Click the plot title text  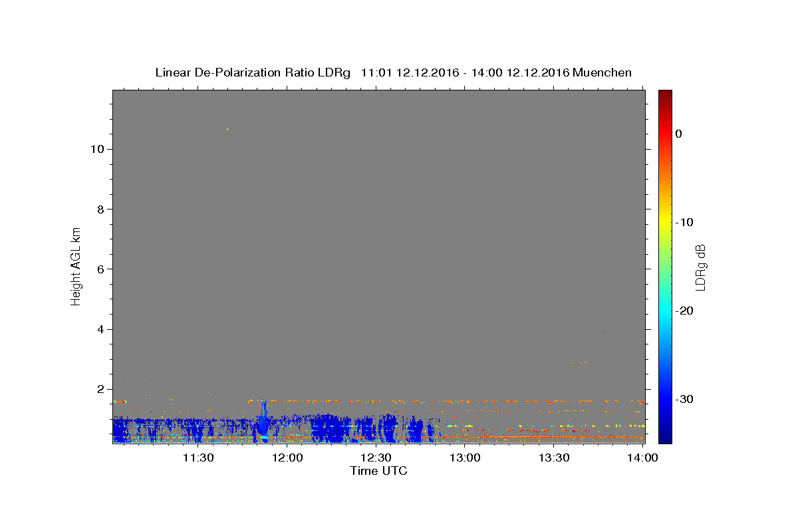click(x=393, y=72)
